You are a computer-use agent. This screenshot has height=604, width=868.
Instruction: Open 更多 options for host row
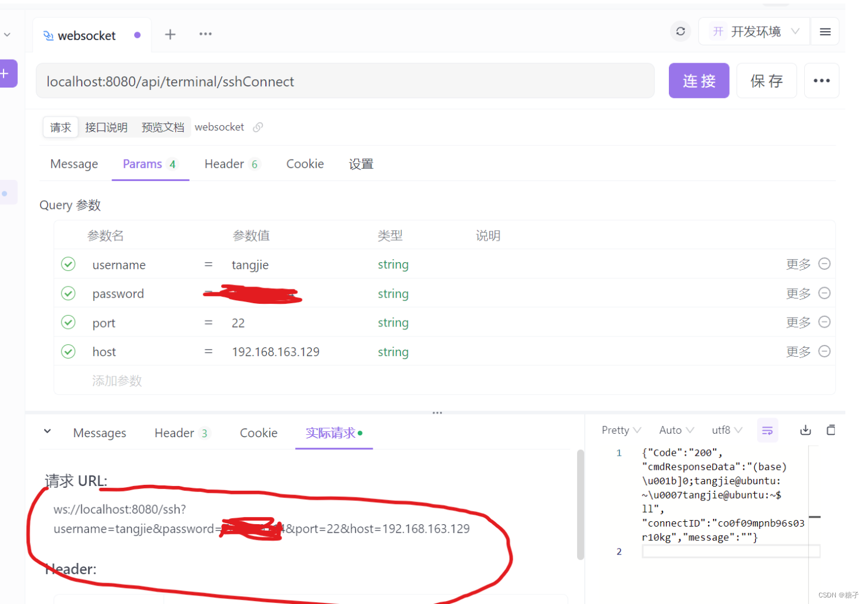[x=798, y=352]
